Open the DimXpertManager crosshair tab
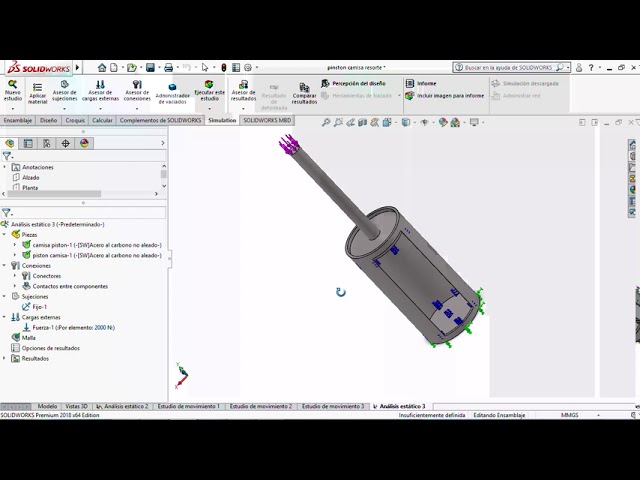 pyautogui.click(x=65, y=143)
